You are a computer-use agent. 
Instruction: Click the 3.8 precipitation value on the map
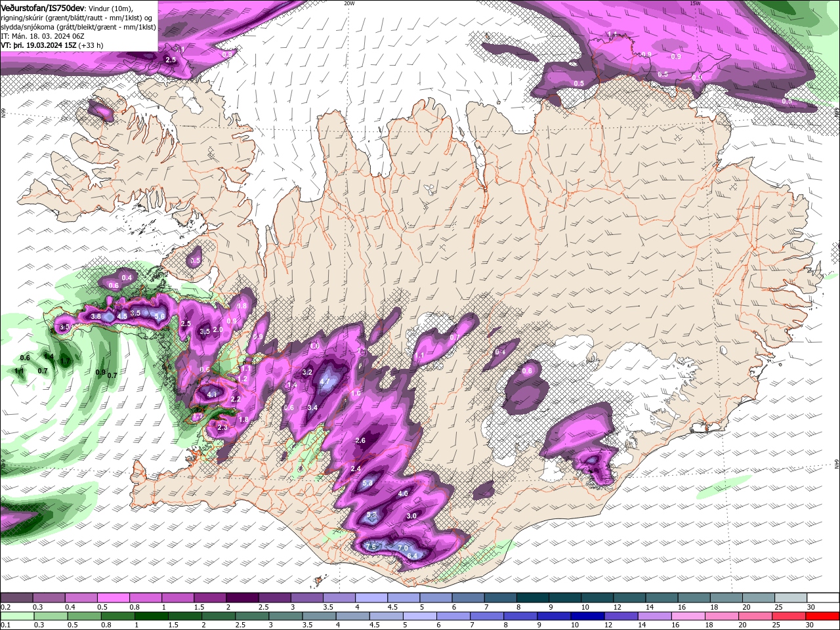[96, 316]
